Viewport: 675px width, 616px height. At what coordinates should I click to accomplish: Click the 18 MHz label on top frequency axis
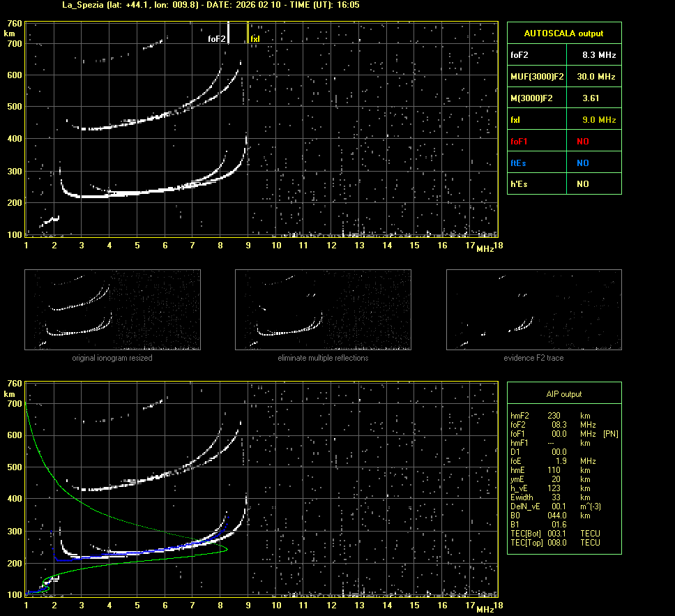498,245
